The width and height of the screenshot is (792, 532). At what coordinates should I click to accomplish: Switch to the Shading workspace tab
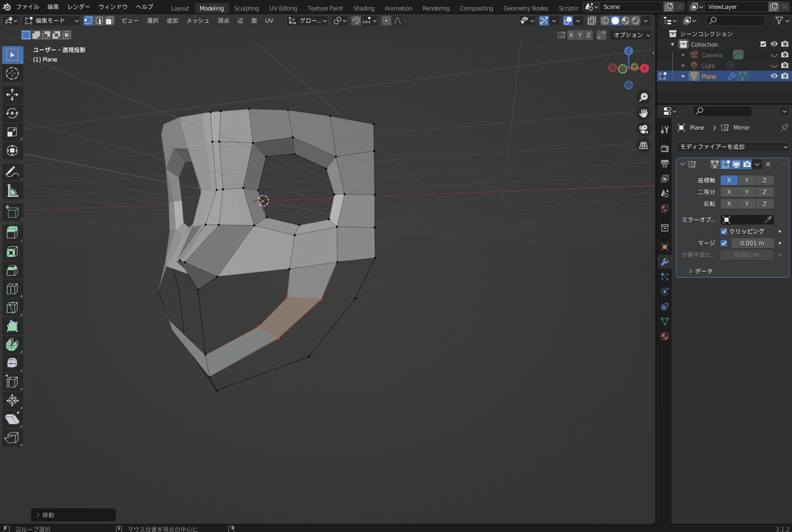pos(364,9)
